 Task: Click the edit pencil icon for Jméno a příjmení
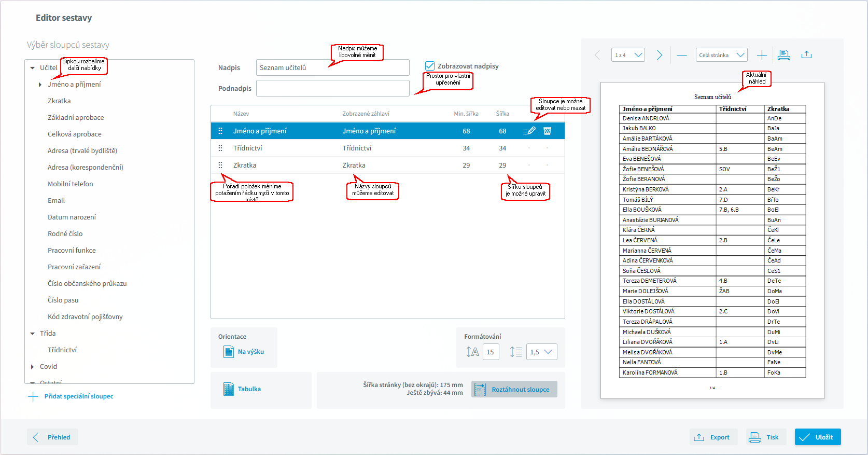point(529,131)
